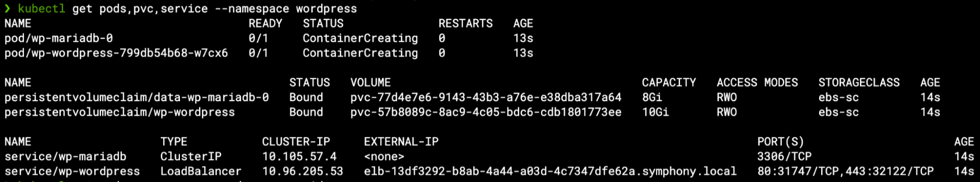
Task: Click the elb symphony.local external hostname
Action: pos(550,171)
